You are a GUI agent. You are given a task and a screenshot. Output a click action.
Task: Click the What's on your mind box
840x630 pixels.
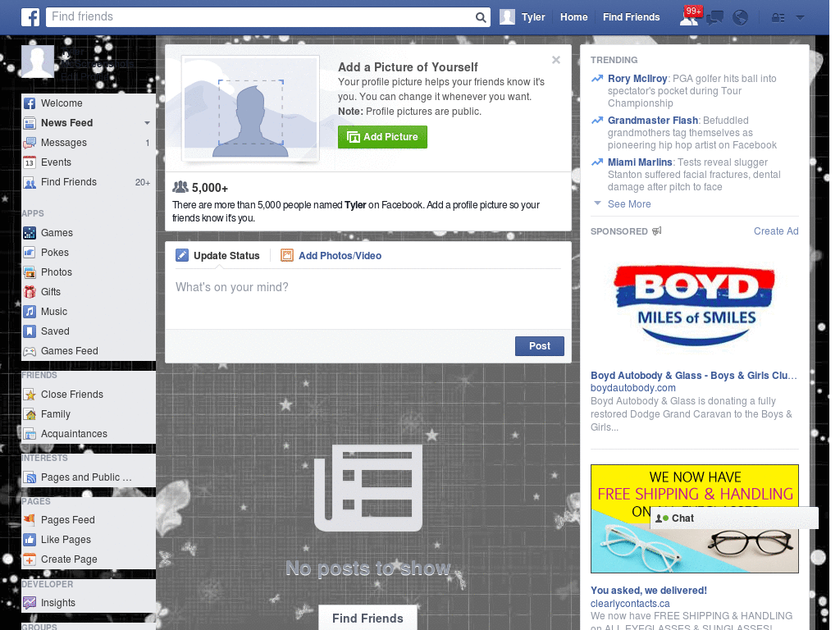tap(368, 297)
